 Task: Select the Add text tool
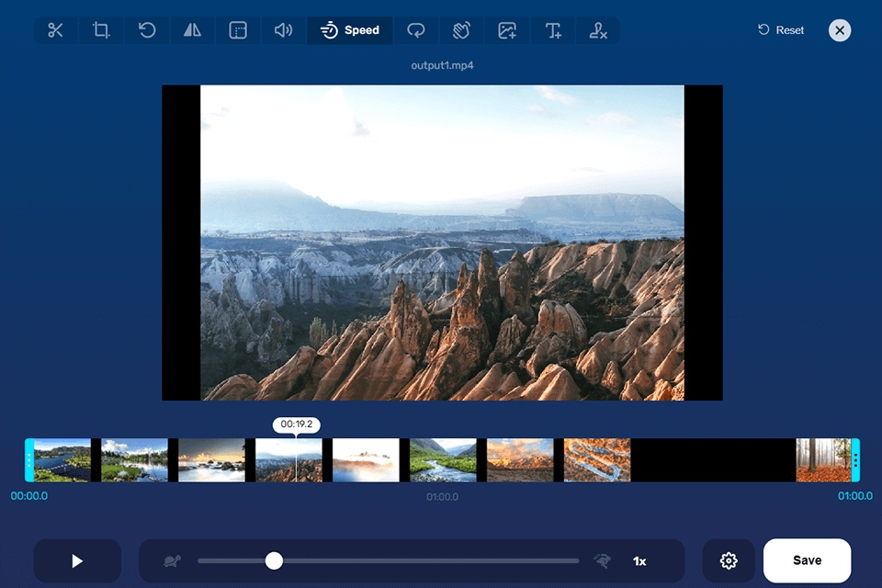click(x=553, y=30)
